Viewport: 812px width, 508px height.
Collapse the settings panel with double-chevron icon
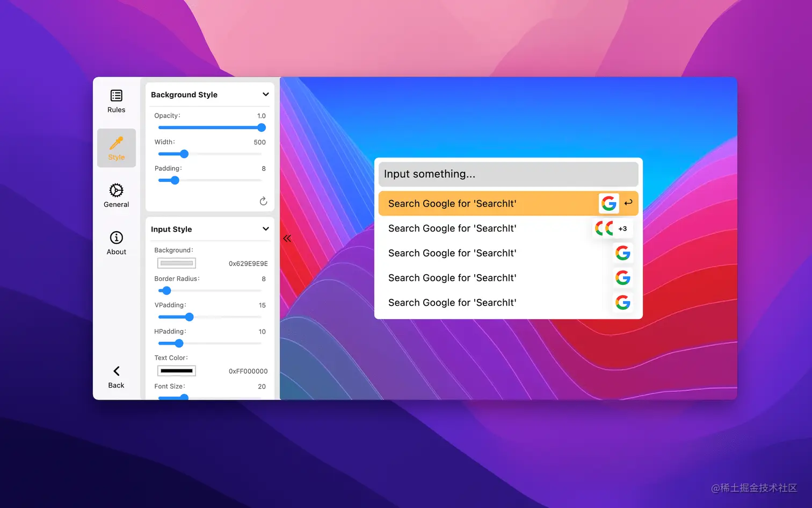(287, 238)
